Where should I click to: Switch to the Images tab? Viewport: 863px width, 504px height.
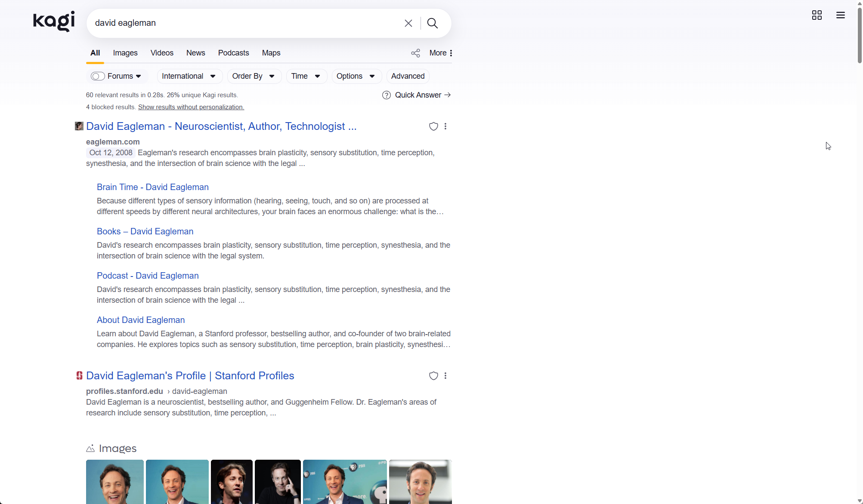tap(125, 53)
